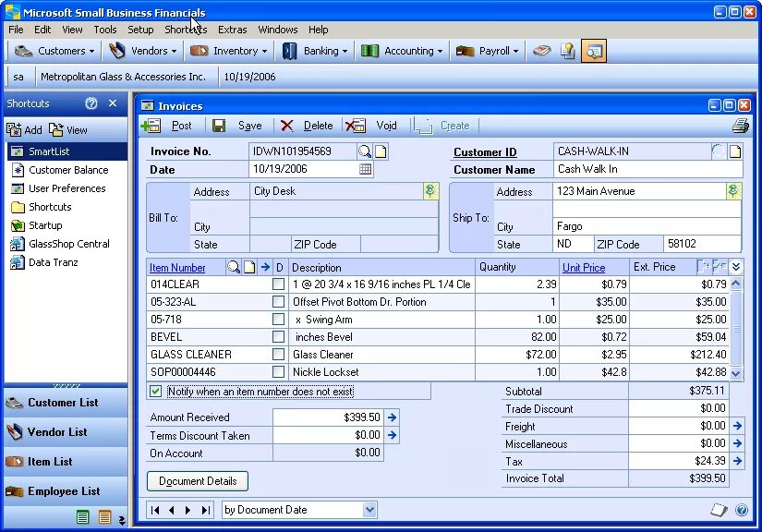Click the Bill To address map icon
762x532 pixels.
click(430, 191)
